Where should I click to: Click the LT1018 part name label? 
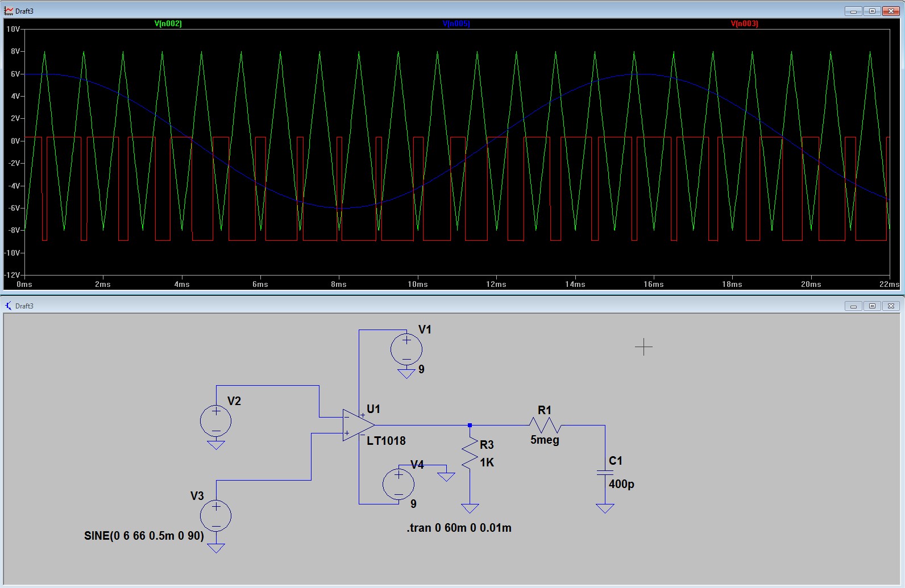pyautogui.click(x=386, y=441)
